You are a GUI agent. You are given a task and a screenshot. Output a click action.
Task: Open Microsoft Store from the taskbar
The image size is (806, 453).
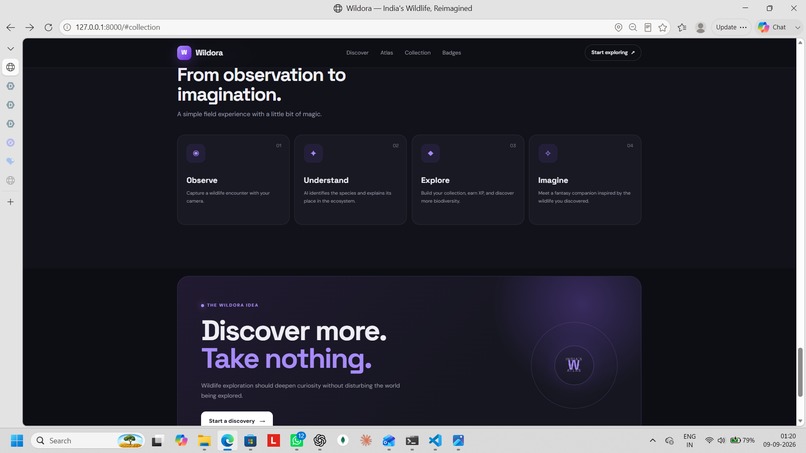click(250, 441)
